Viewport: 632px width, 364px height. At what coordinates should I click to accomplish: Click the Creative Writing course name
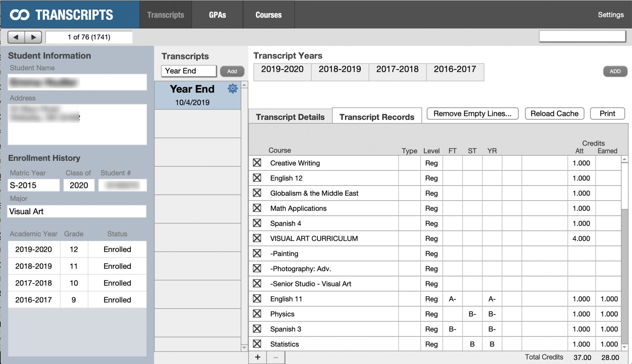(x=295, y=163)
